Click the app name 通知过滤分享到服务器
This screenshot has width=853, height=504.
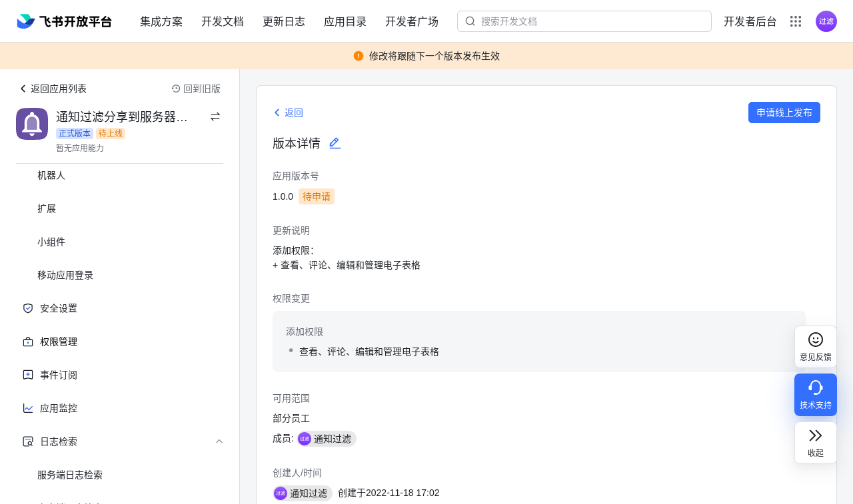(122, 117)
